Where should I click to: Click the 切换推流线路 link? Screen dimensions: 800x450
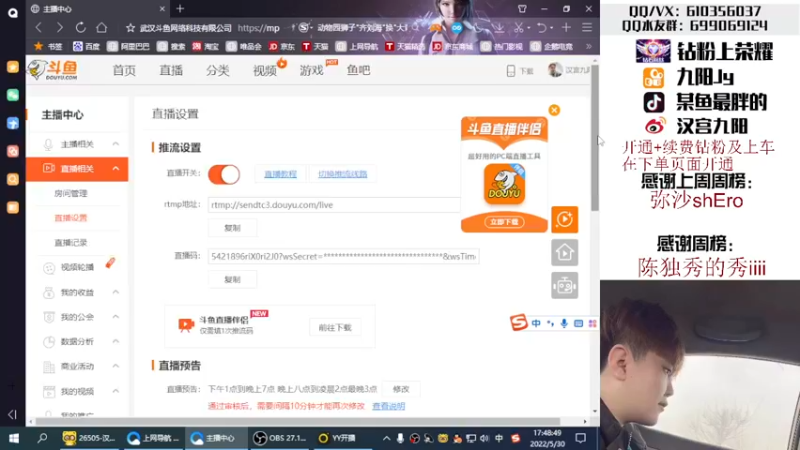[x=342, y=174]
